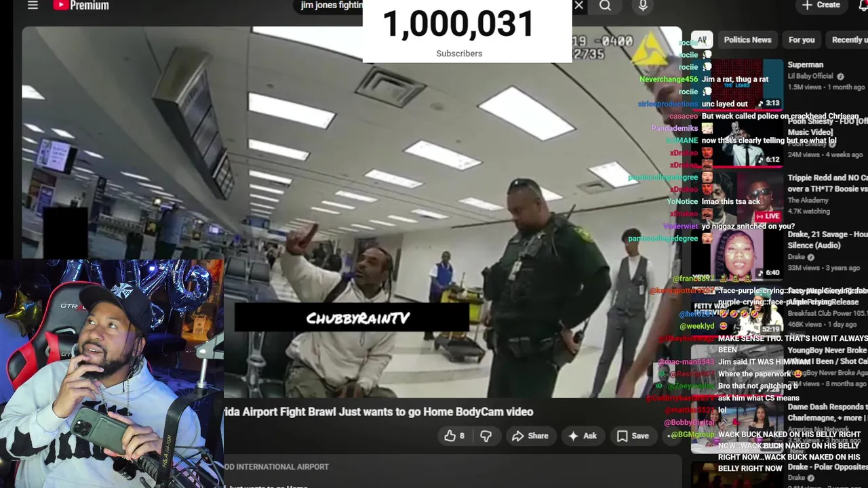
Task: Focus the search field reading 'jim jones fightin'
Action: click(332, 5)
